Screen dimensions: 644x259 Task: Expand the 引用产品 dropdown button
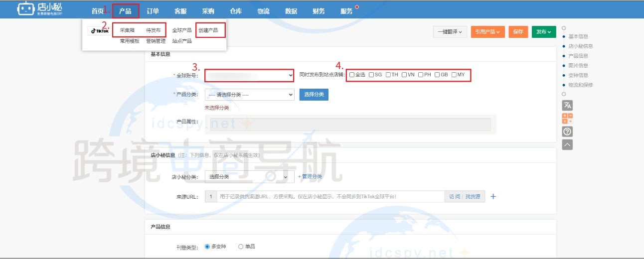click(x=487, y=32)
